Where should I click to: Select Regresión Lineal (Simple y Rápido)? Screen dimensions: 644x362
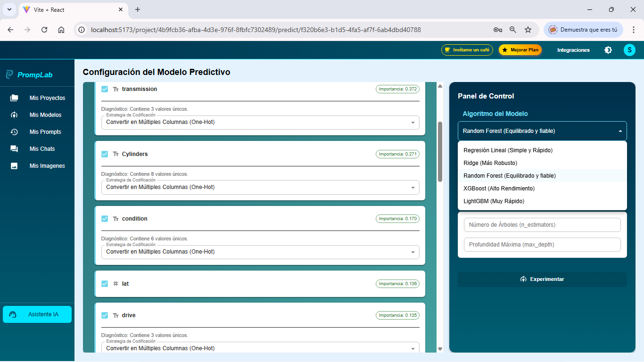pos(542,150)
